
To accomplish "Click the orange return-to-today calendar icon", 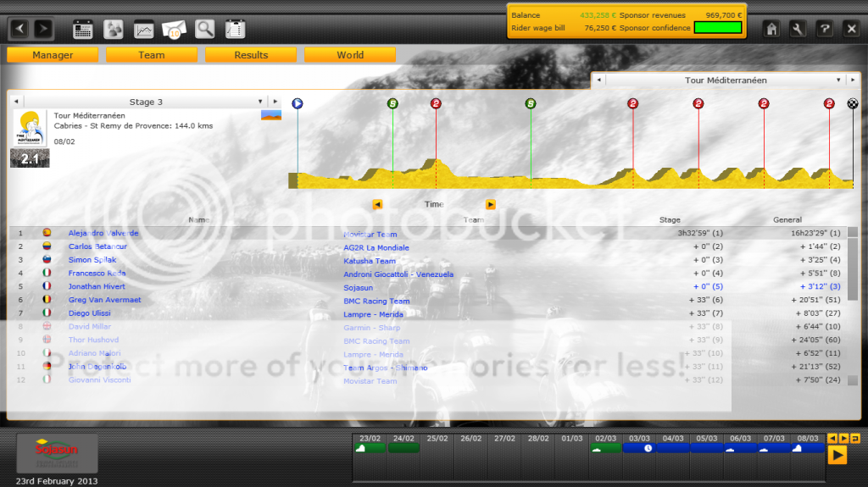I will [855, 439].
